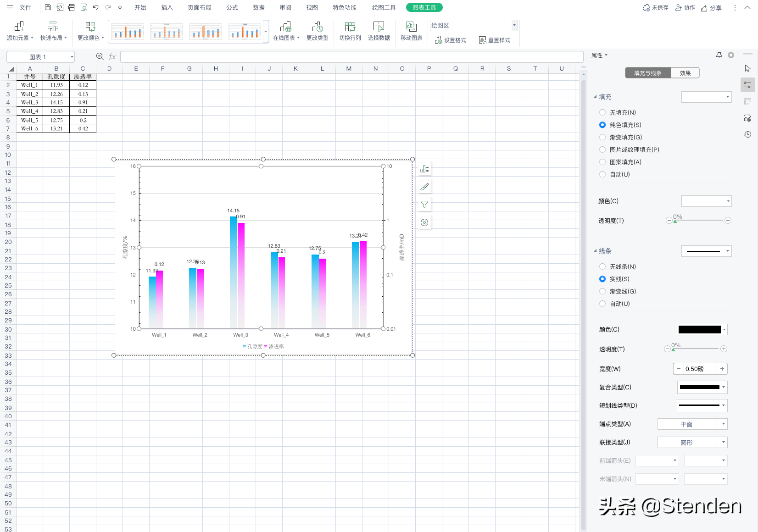This screenshot has height=532, width=758.
Task: Collapse the Fill (填充) section
Action: (x=595, y=97)
